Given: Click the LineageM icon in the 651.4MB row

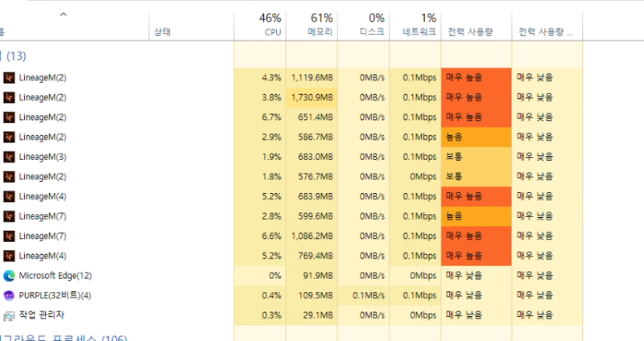Looking at the screenshot, I should (9, 117).
